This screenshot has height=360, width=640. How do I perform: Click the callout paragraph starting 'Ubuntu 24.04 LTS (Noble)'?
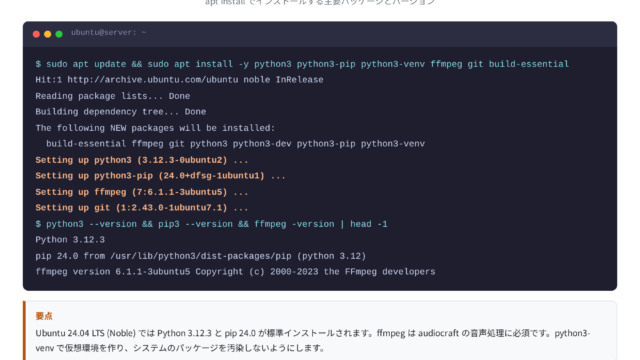(313, 340)
